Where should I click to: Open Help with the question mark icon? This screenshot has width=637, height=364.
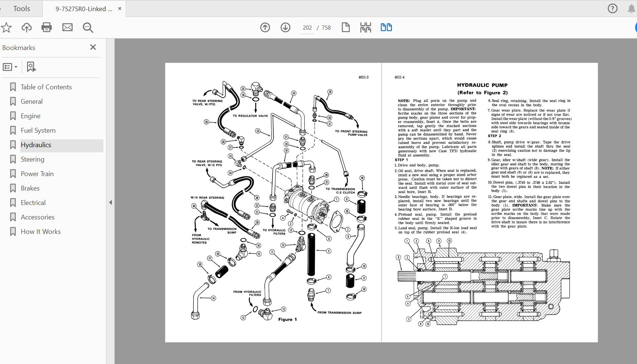pos(612,8)
